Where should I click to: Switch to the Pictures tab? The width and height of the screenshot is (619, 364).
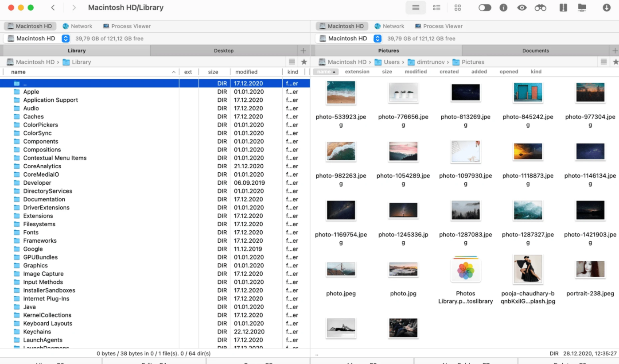tap(389, 50)
